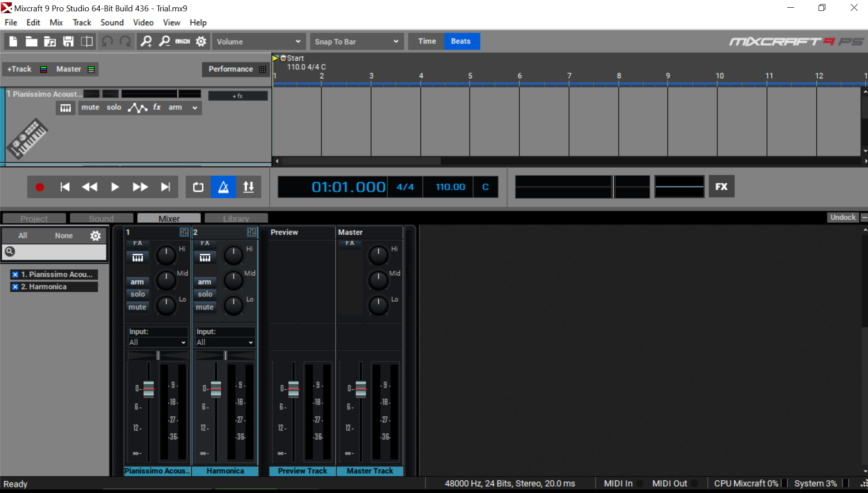Switch to the Library tab

click(x=236, y=218)
